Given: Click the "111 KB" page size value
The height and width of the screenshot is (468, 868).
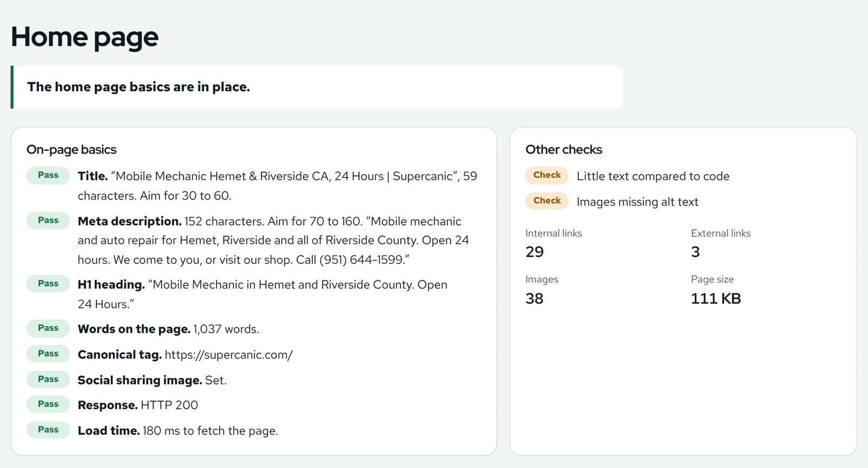Looking at the screenshot, I should pyautogui.click(x=716, y=298).
